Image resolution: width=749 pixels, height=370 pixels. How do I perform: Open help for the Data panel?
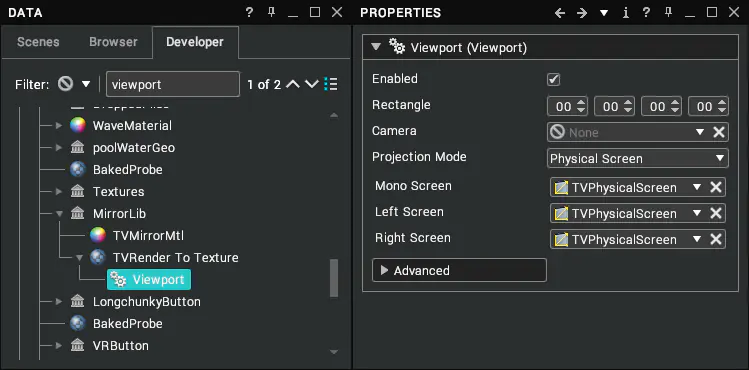249,12
